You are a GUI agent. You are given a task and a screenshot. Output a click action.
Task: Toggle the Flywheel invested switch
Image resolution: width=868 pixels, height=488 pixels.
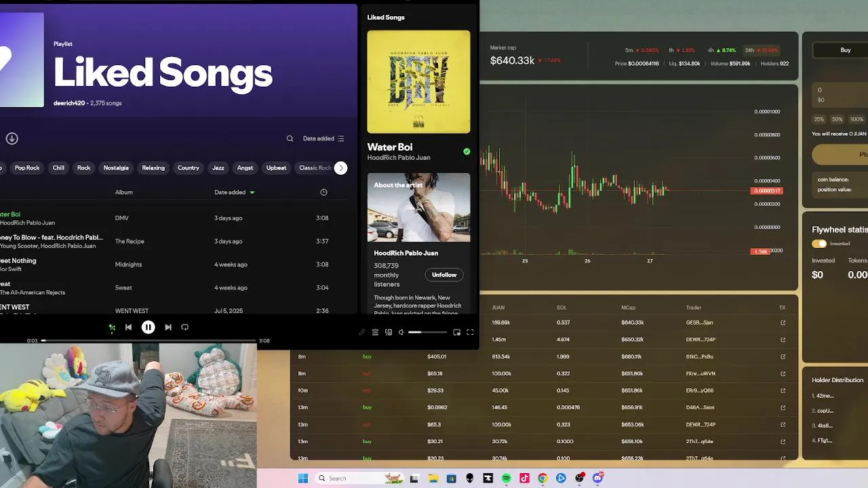click(x=819, y=243)
